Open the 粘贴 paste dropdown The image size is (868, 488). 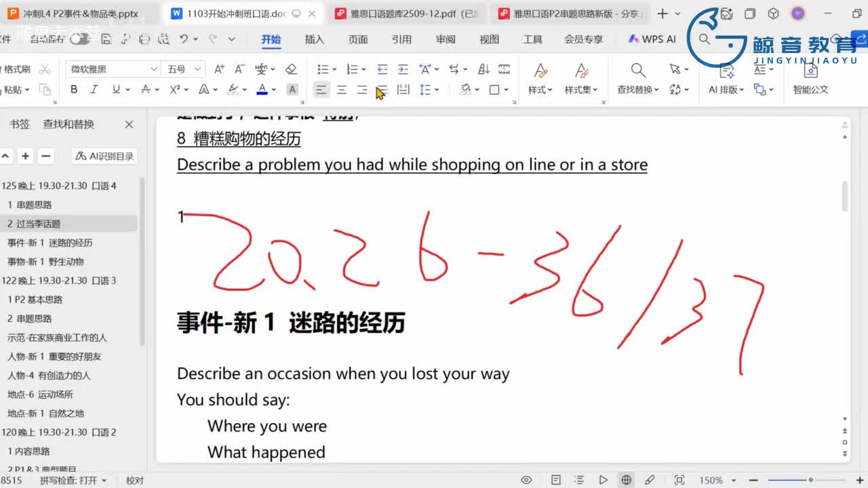(16, 89)
